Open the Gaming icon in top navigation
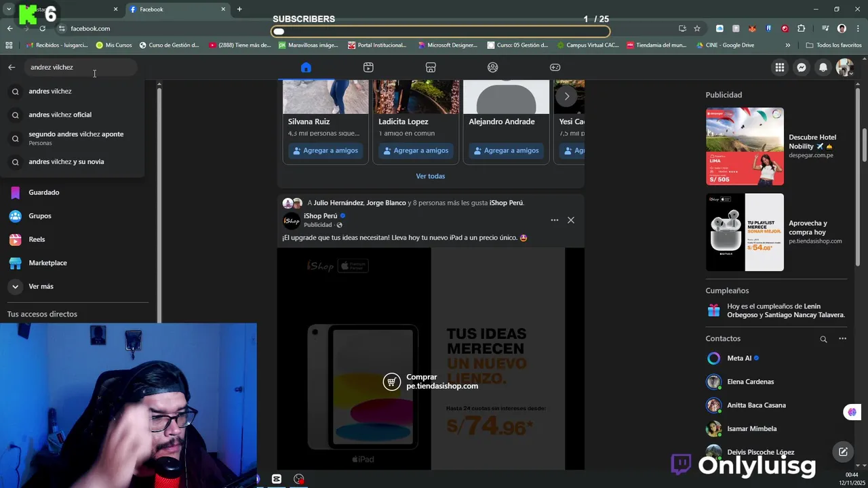 pos(555,67)
